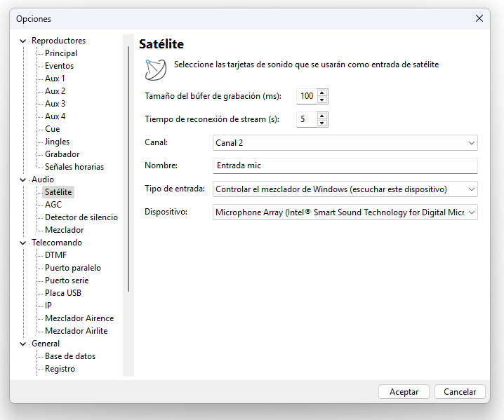Collapse the Audio tree section

click(x=23, y=179)
